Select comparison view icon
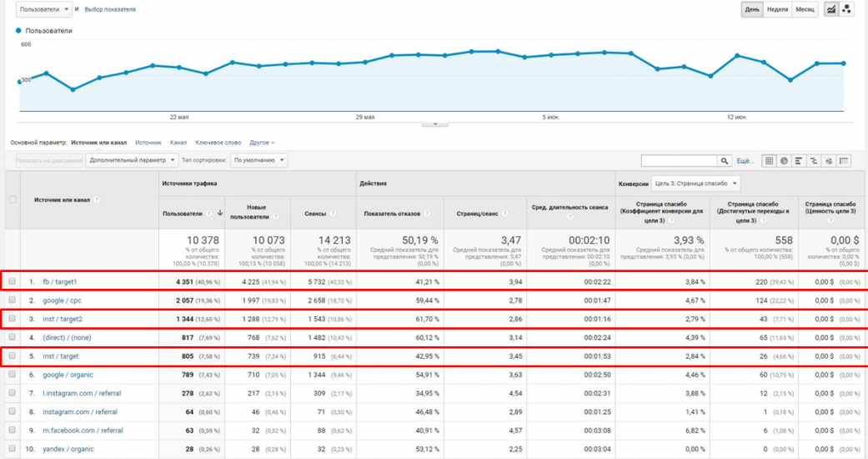Viewport: 868px width, 459px height. coord(814,161)
